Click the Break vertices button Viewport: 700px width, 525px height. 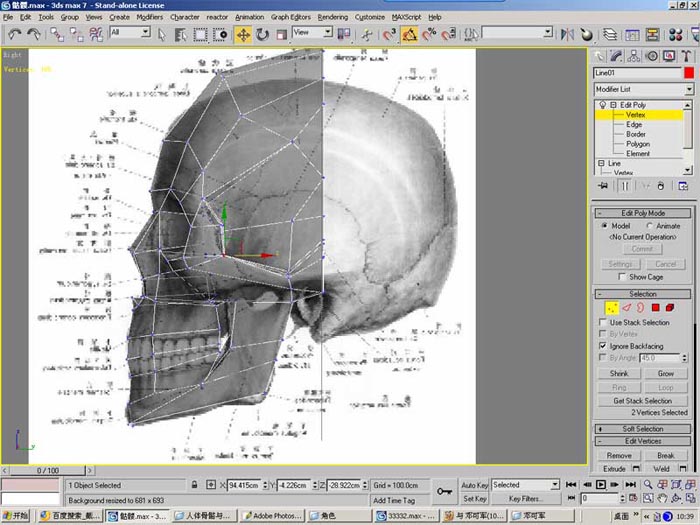[666, 456]
